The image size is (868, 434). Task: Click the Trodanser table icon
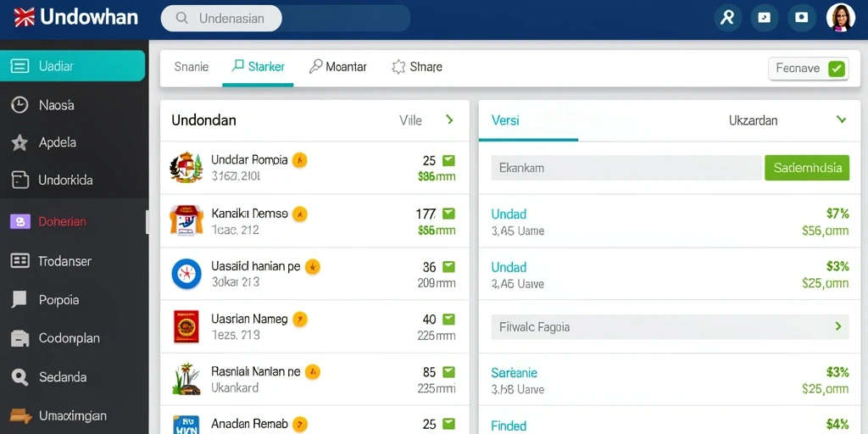tap(20, 261)
